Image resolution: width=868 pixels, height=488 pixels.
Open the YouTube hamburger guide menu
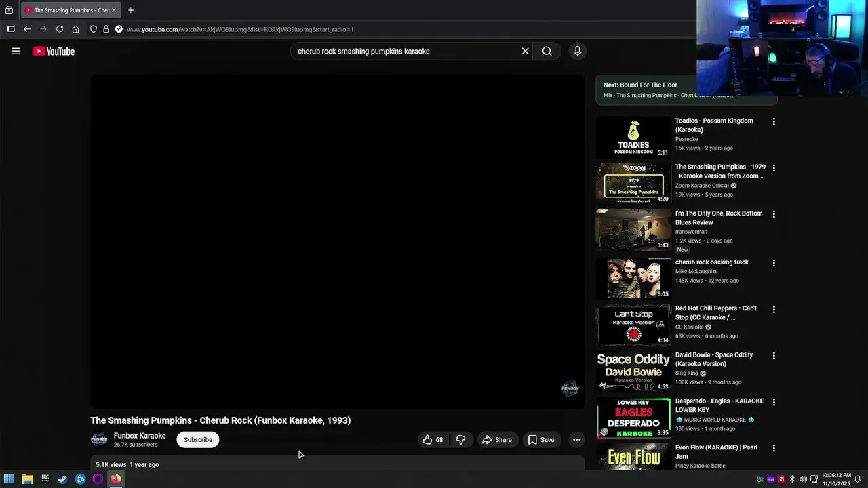tap(16, 51)
